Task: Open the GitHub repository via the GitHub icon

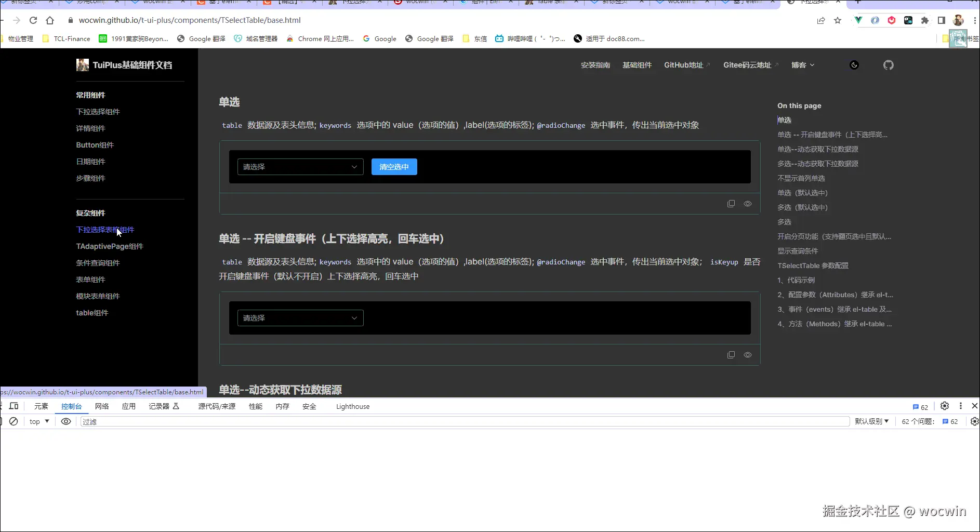Action: pyautogui.click(x=889, y=65)
